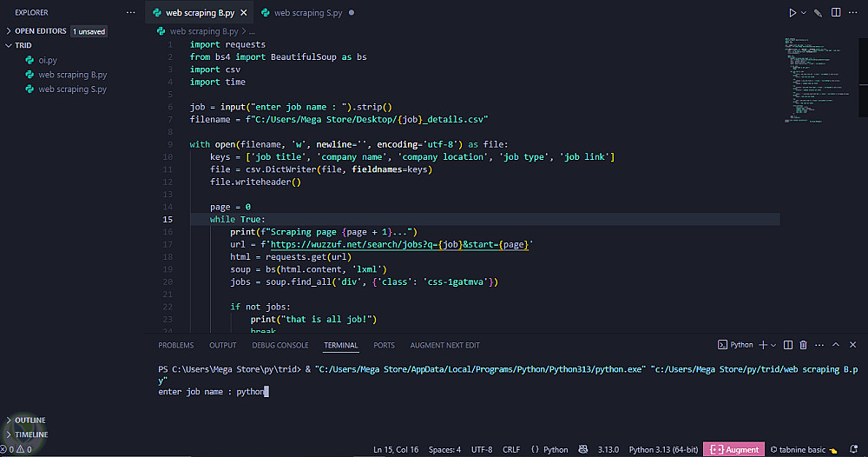Open editor More Actions ellipsis menu
Screen dimensions: 868x457
(853, 13)
